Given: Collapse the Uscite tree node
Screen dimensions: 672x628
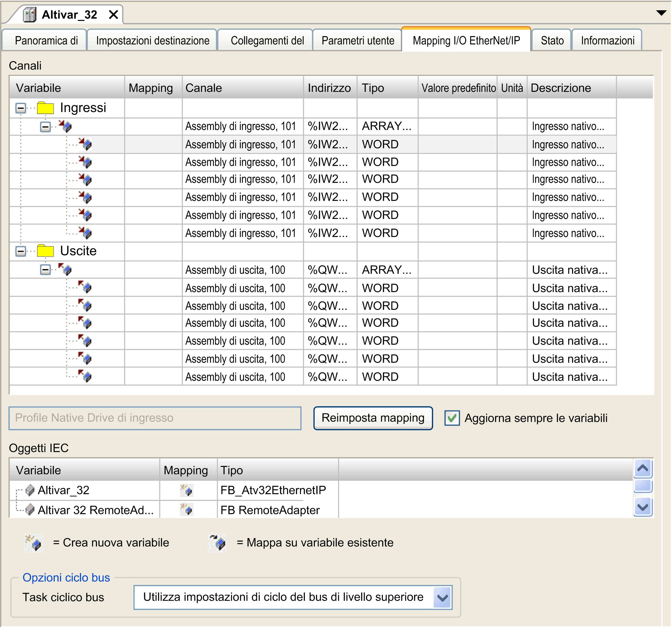Looking at the screenshot, I should click(21, 251).
